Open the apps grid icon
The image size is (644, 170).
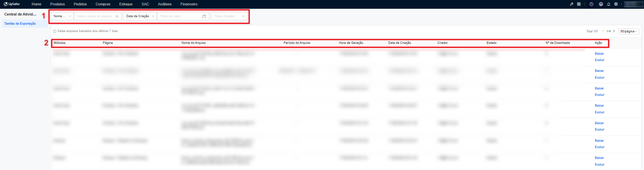(579, 4)
